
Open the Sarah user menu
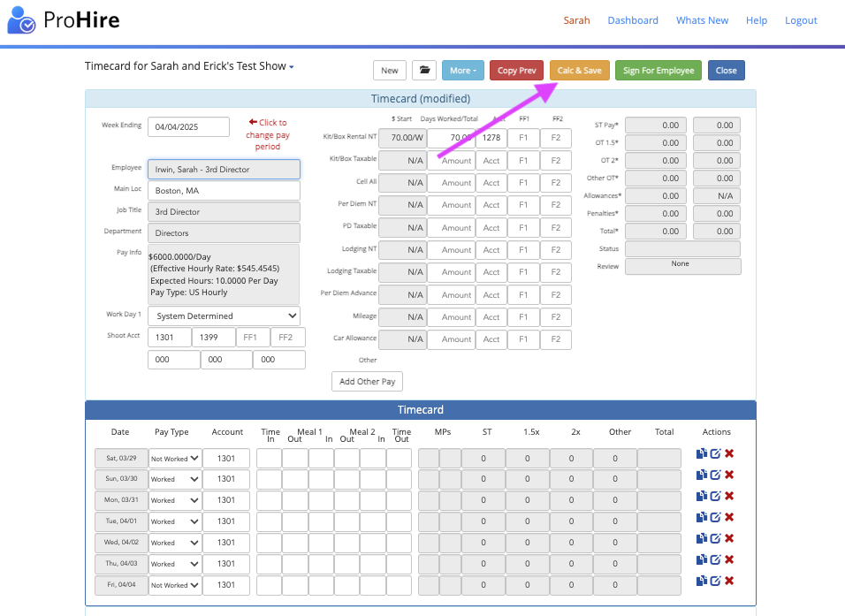[576, 20]
